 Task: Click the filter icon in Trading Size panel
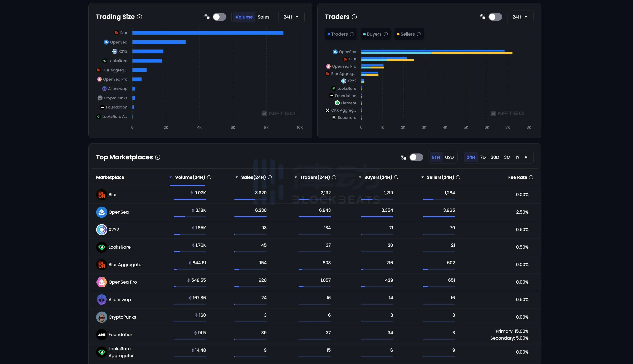point(207,17)
